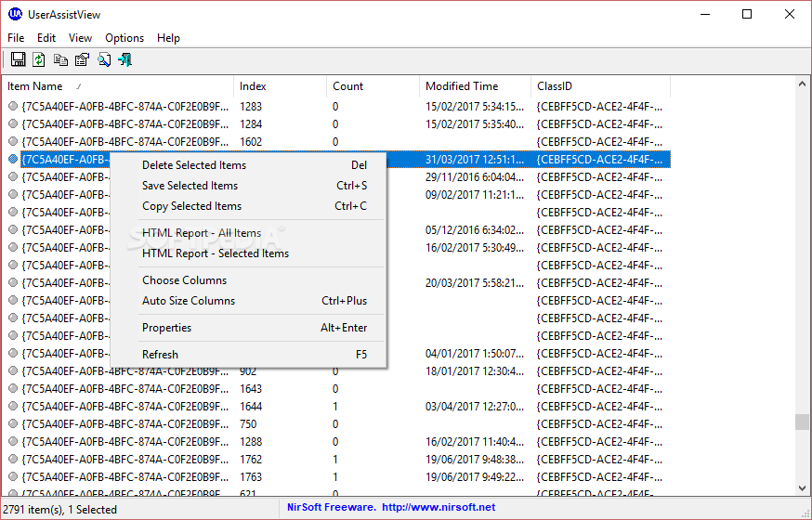Choose Delete Selected Items from context menu
Screen dimensions: 812x520
tap(249, 165)
